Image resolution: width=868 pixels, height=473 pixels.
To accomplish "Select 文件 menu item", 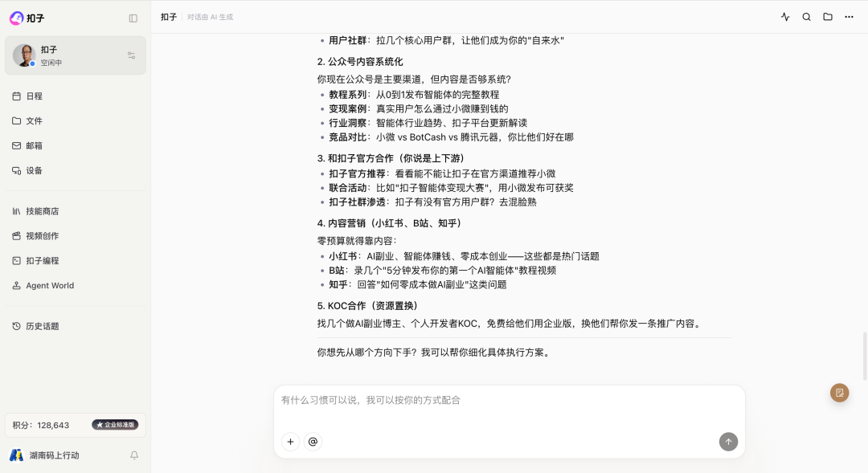I will pos(76,120).
